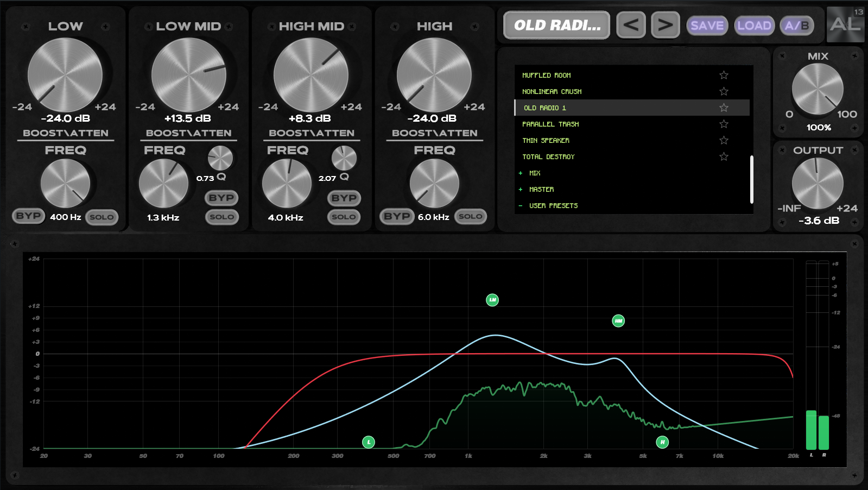This screenshot has width=868, height=490.
Task: Favorite the MUFFLED ROOM preset star
Action: pyautogui.click(x=724, y=75)
